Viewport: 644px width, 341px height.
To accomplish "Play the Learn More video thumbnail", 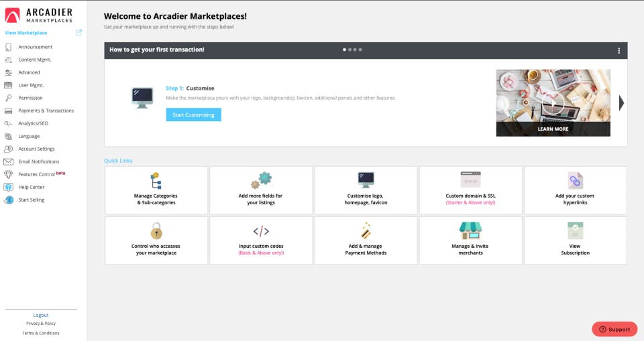I will tap(553, 103).
